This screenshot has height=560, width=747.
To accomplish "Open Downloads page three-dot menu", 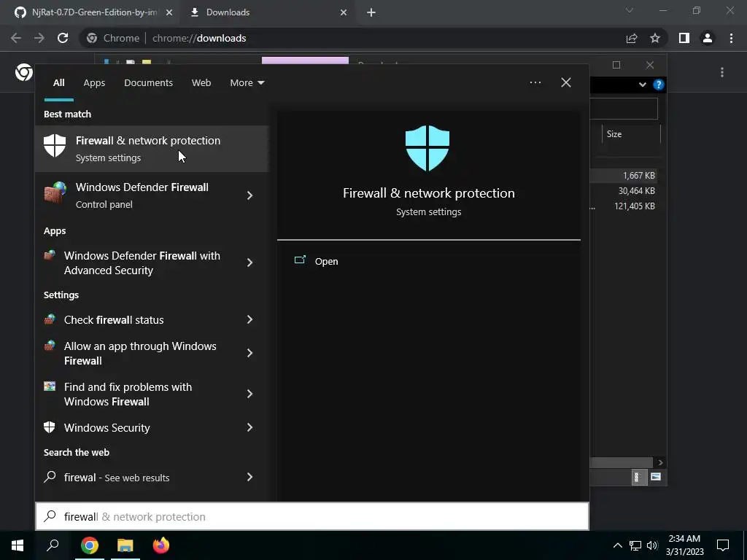I will [x=722, y=72].
